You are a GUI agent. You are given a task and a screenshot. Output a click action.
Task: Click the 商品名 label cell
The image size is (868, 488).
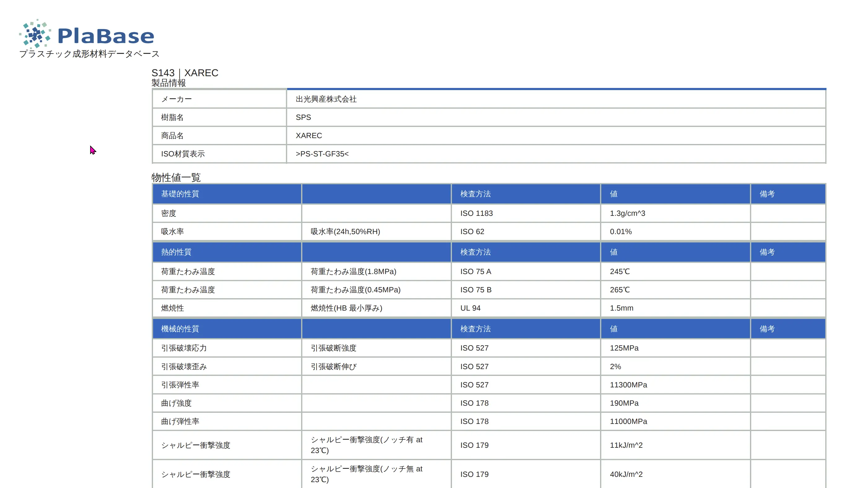[219, 135]
